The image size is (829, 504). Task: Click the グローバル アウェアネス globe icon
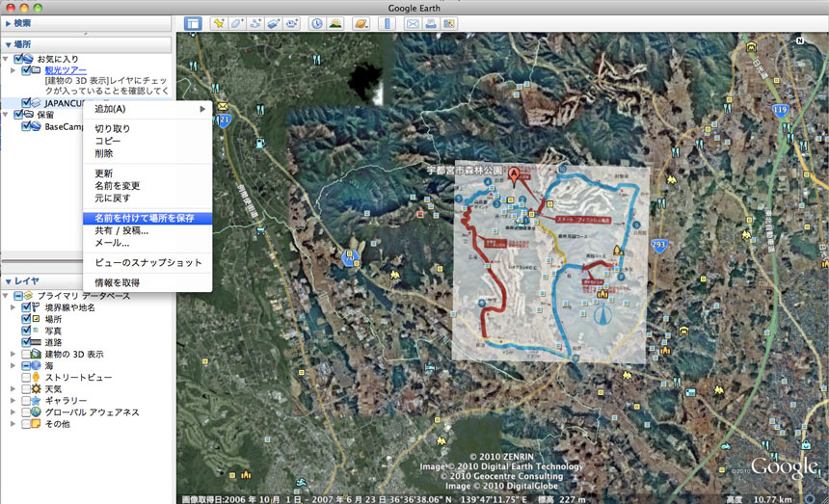[x=36, y=412]
